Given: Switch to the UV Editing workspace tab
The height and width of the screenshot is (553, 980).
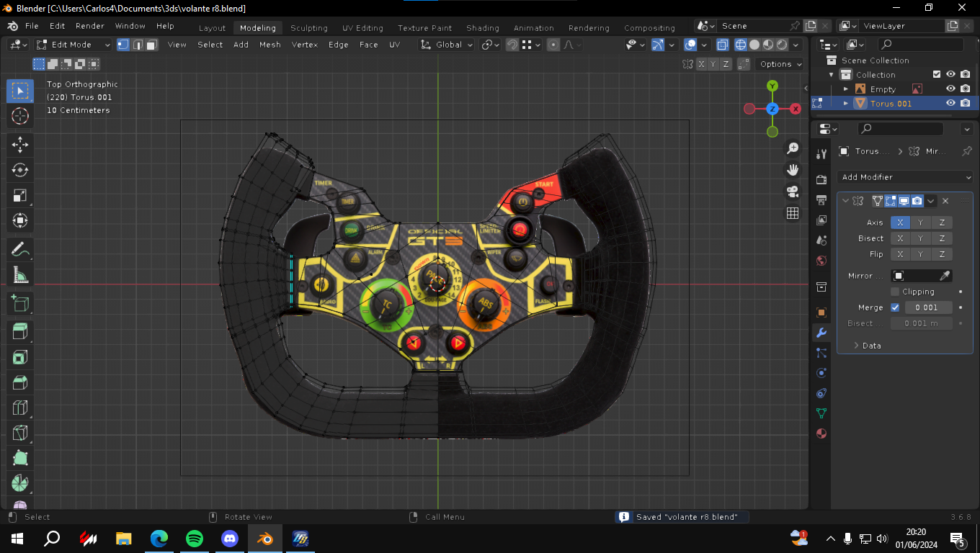Looking at the screenshot, I should click(362, 28).
